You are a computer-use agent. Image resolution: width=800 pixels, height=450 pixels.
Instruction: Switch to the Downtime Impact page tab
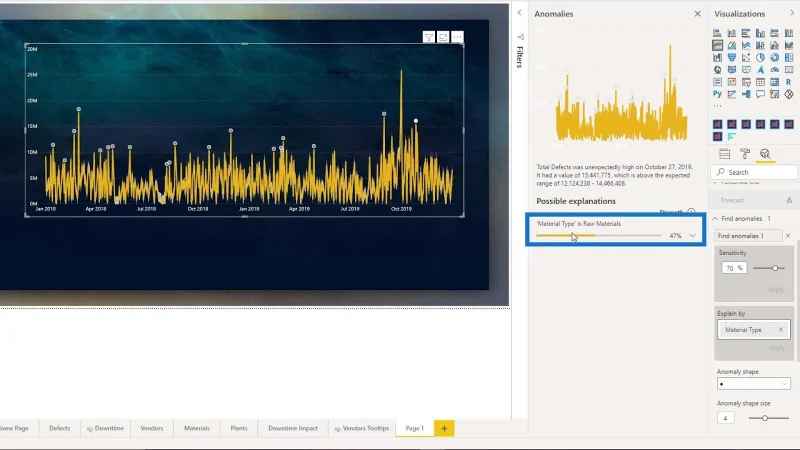click(293, 428)
